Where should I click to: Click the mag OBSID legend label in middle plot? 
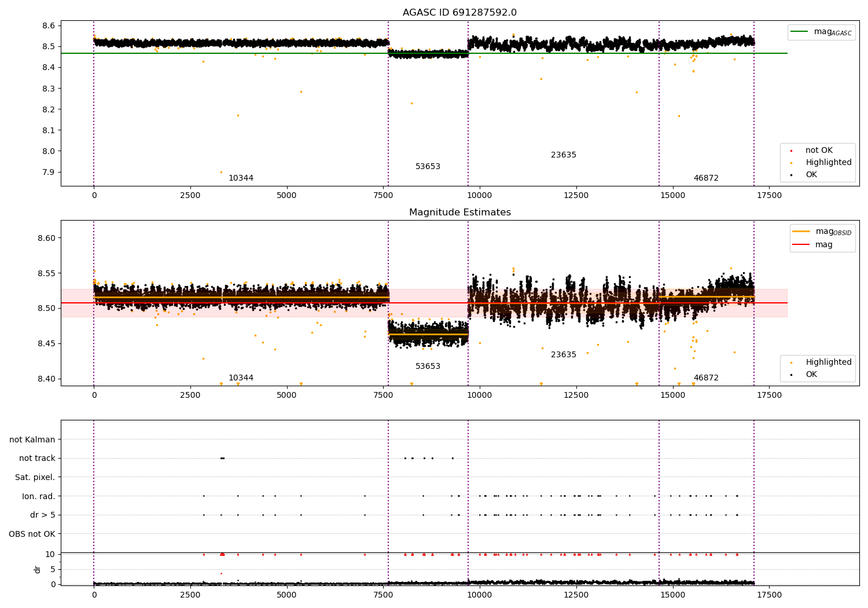point(833,232)
